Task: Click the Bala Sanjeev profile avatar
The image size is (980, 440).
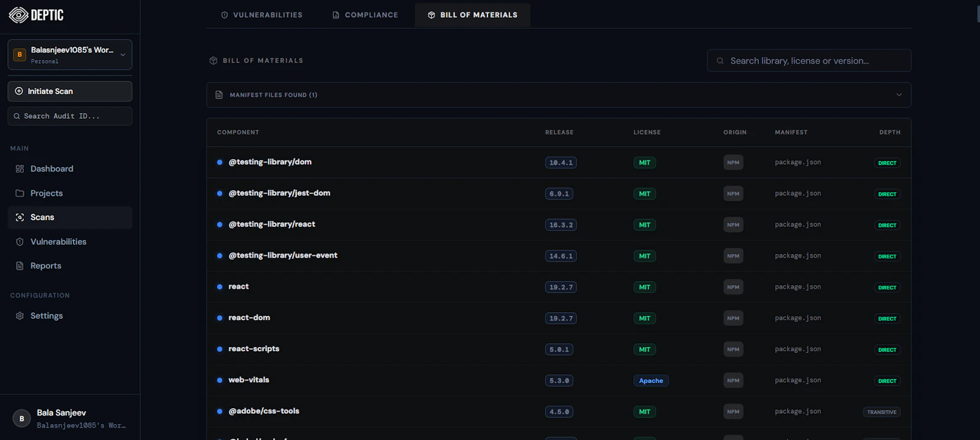Action: pos(21,419)
